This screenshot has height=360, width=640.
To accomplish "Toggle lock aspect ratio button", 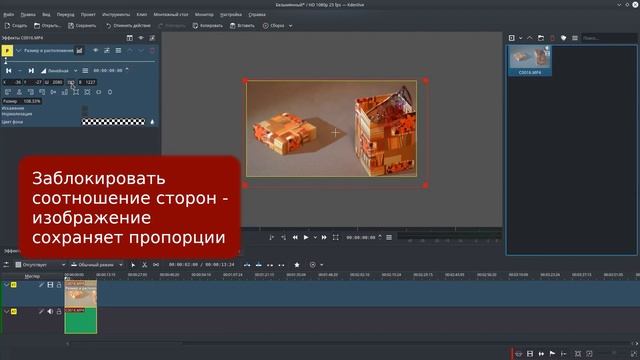I will pyautogui.click(x=71, y=82).
